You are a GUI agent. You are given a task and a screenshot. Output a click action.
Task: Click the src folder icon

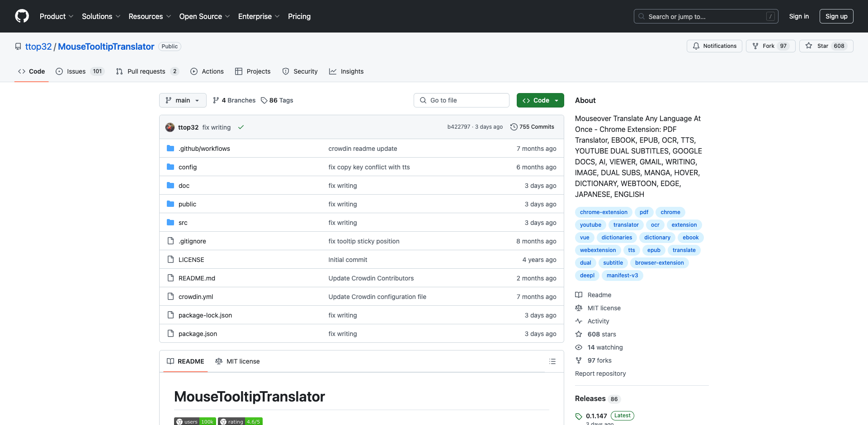(x=170, y=223)
